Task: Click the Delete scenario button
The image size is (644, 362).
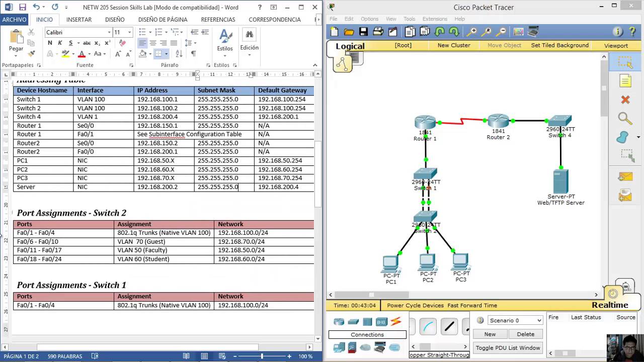Action: pos(525,334)
